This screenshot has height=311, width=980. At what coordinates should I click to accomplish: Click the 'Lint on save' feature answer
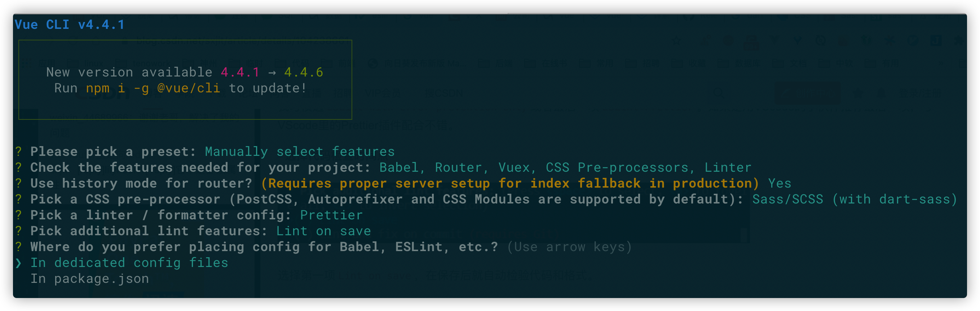(x=323, y=231)
